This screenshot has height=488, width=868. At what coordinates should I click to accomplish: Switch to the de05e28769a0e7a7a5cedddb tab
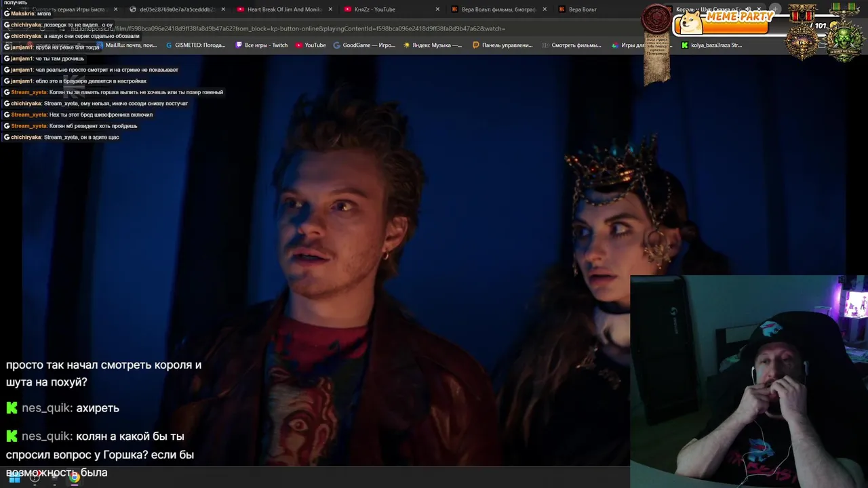[177, 9]
